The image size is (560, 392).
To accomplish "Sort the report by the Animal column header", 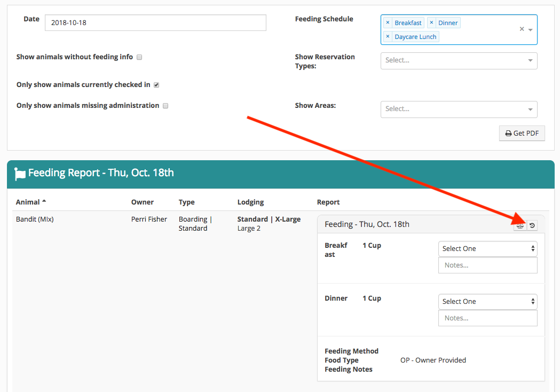I will click(28, 202).
